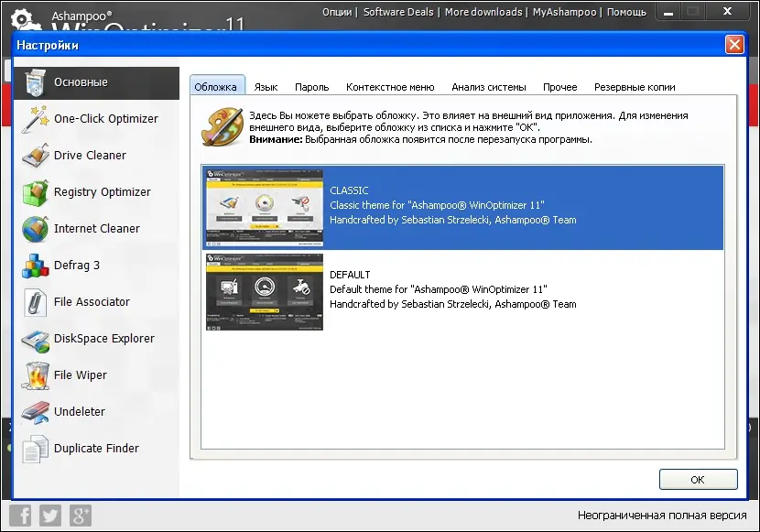Screen dimensions: 760x532
Task: Select the DEFAULT theme thumbnail
Action: [x=264, y=292]
